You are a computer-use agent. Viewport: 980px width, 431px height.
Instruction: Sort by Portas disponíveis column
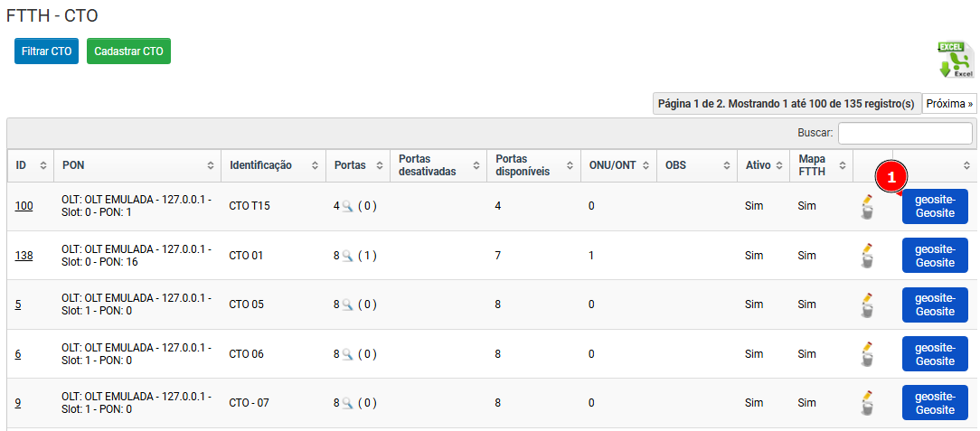pyautogui.click(x=532, y=165)
